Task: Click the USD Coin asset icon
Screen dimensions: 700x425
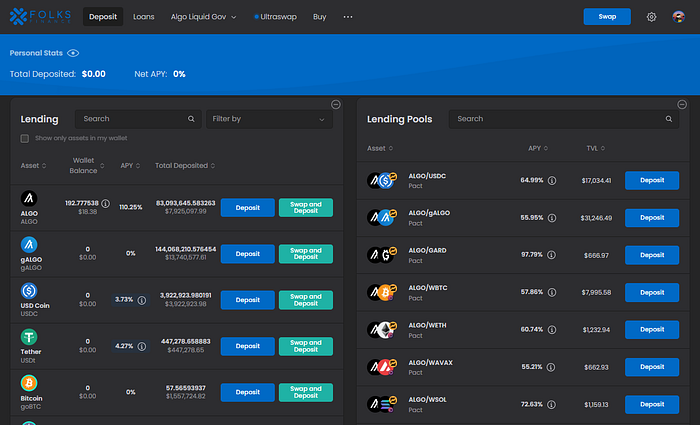Action: pos(29,291)
